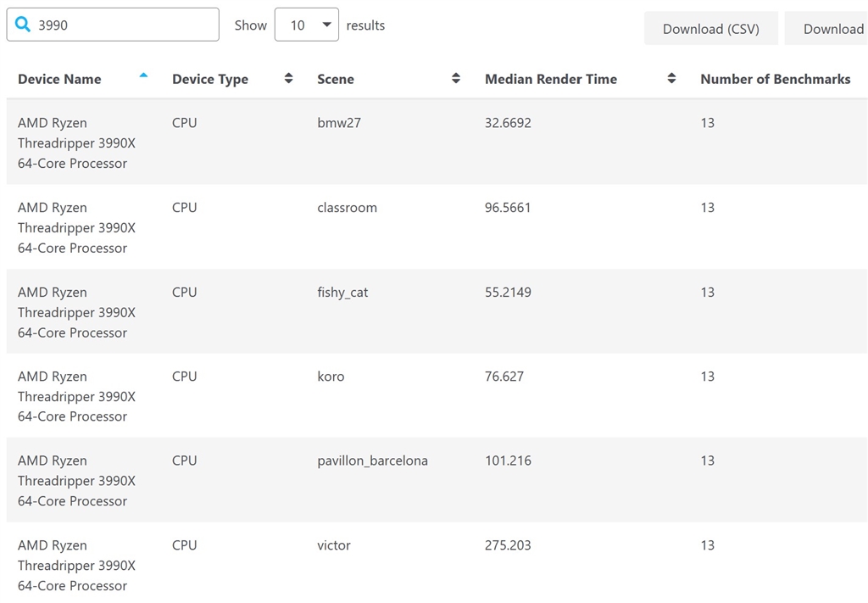Screen dimensions: 868x603
Task: Select the bmw27 scene row
Action: (x=339, y=123)
